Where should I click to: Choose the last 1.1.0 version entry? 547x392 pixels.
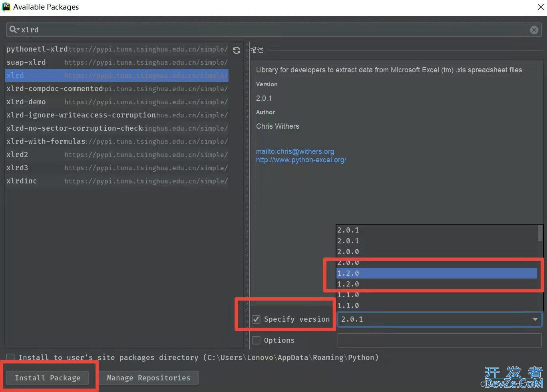pyautogui.click(x=437, y=306)
